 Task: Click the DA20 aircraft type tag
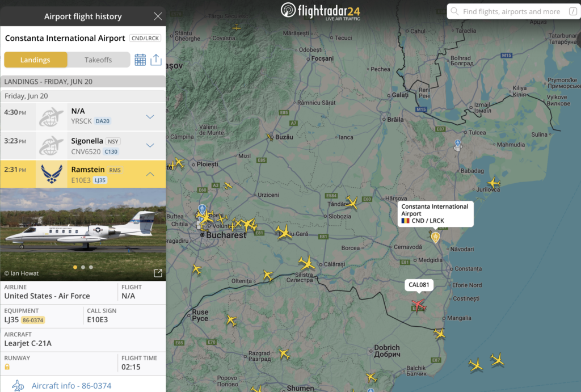pyautogui.click(x=103, y=121)
